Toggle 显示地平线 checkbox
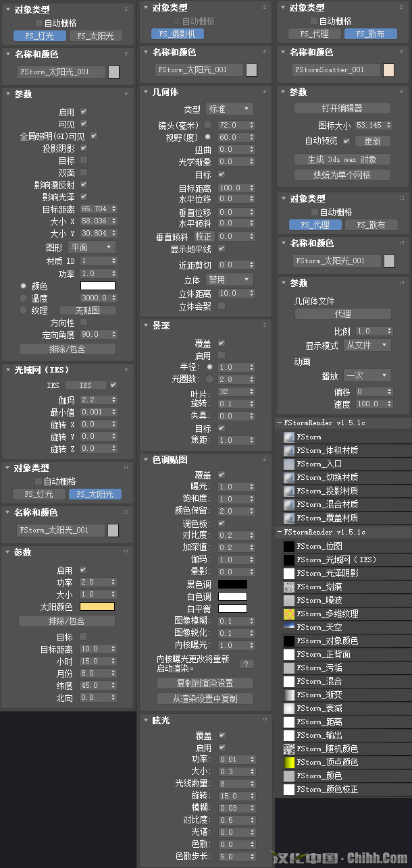 click(222, 249)
